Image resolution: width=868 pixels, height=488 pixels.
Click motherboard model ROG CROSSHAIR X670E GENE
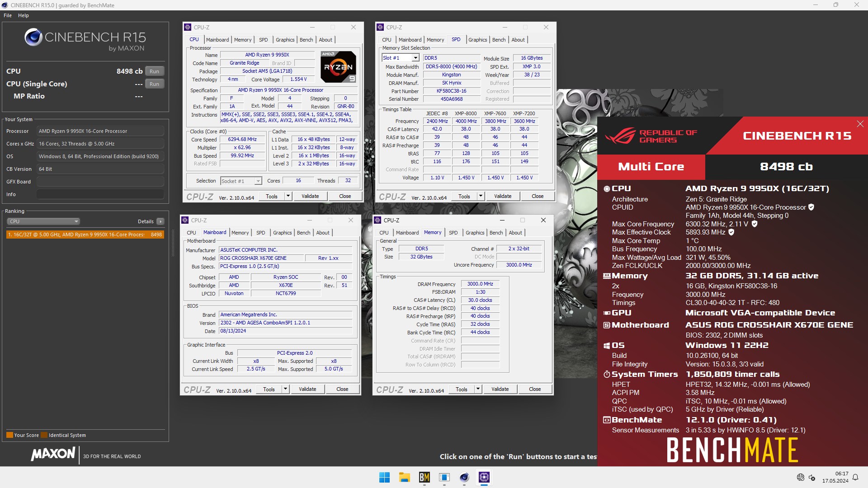(261, 258)
